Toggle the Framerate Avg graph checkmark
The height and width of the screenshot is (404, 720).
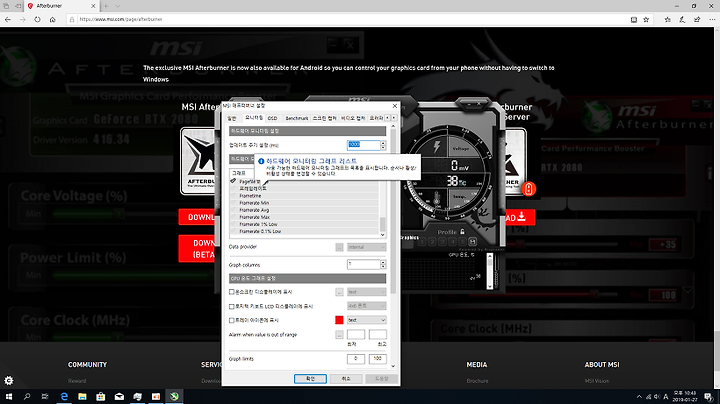point(233,210)
